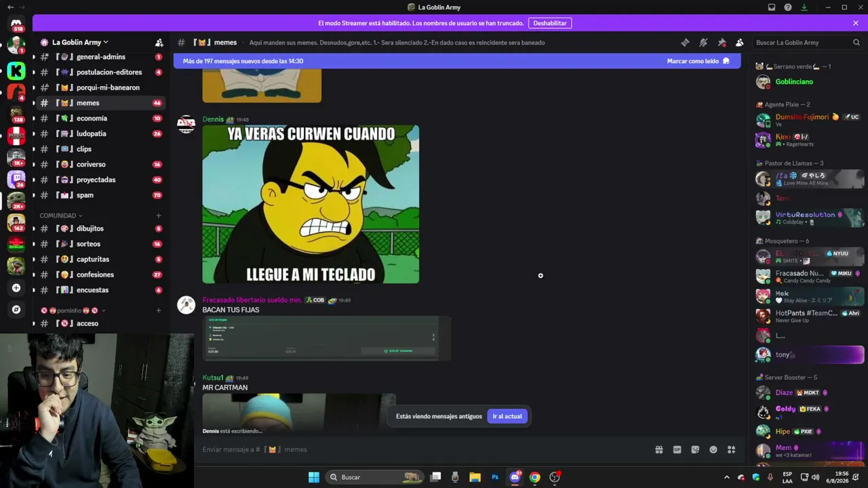The width and height of the screenshot is (868, 488).
Task: Open the dibujitos channel
Action: tap(100, 228)
